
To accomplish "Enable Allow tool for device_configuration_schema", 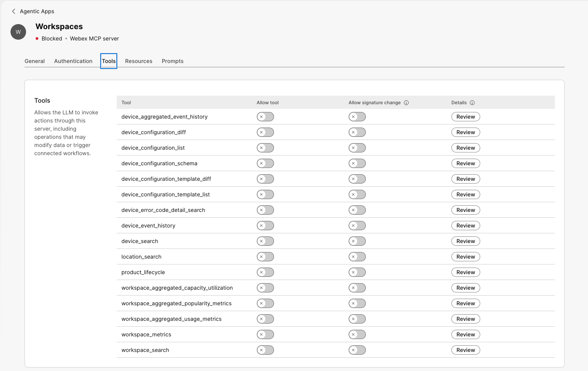I will point(265,163).
